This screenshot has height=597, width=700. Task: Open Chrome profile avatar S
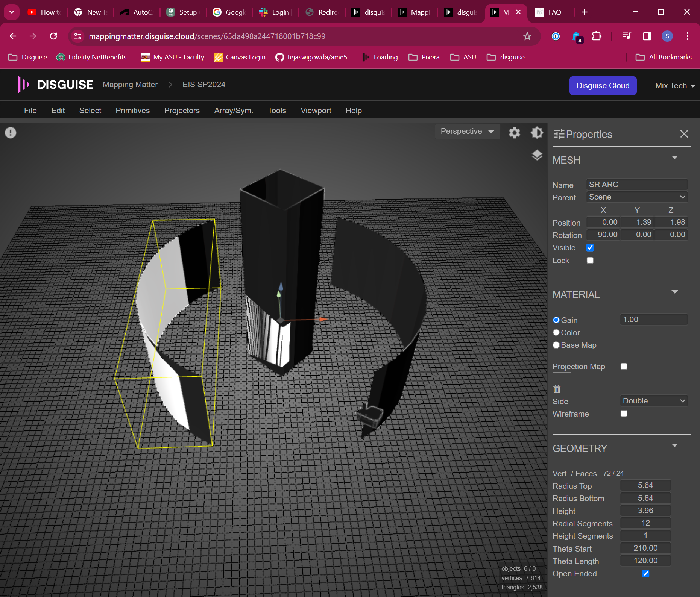[x=667, y=36]
